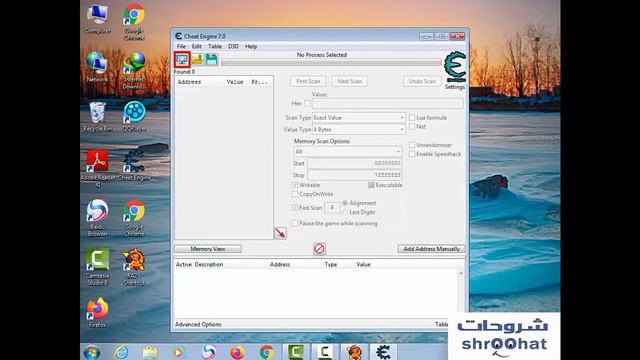Check Pause the game while scanning
Screen dimensions: 640x360
point(295,223)
